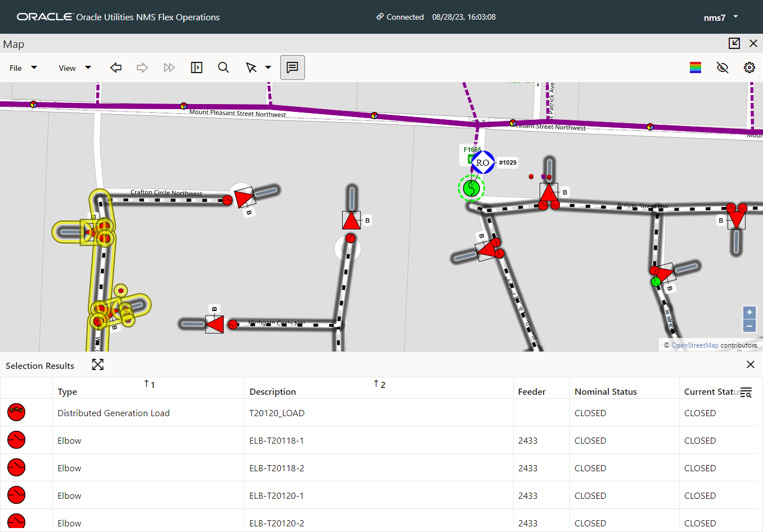The height and width of the screenshot is (532, 763).
Task: Click the ELB-T20118-1 row elbow icon
Action: [16, 440]
